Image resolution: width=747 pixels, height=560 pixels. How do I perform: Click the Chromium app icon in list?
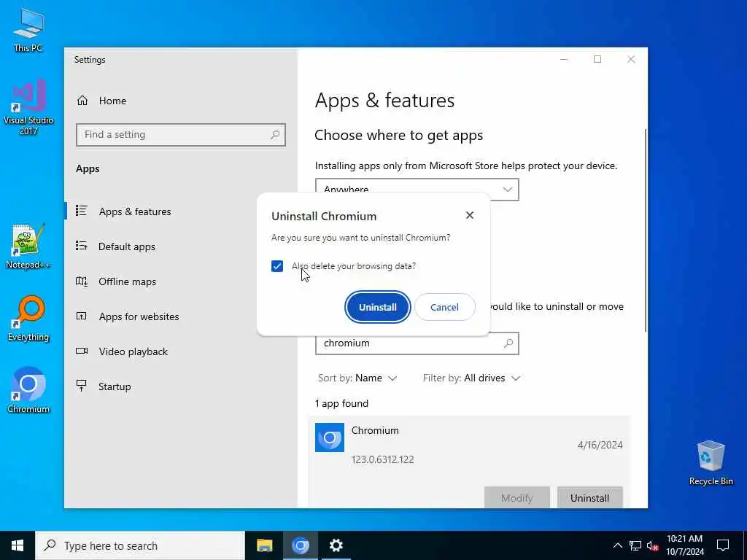tap(330, 437)
